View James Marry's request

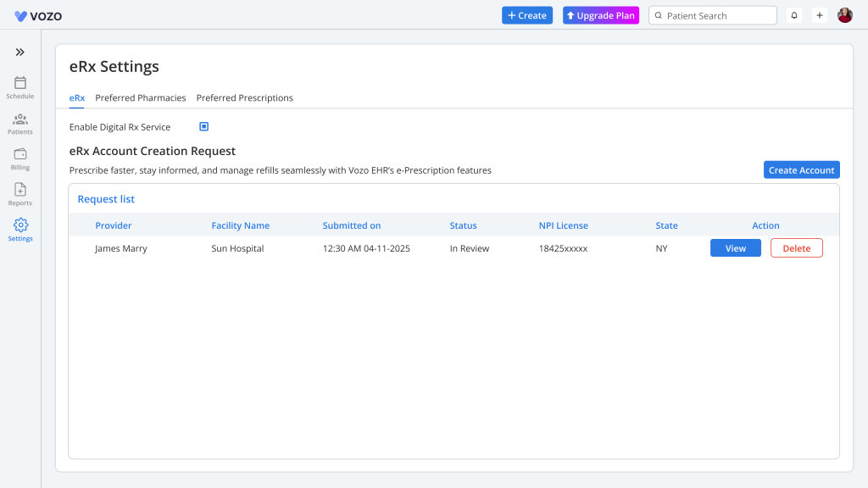tap(735, 248)
